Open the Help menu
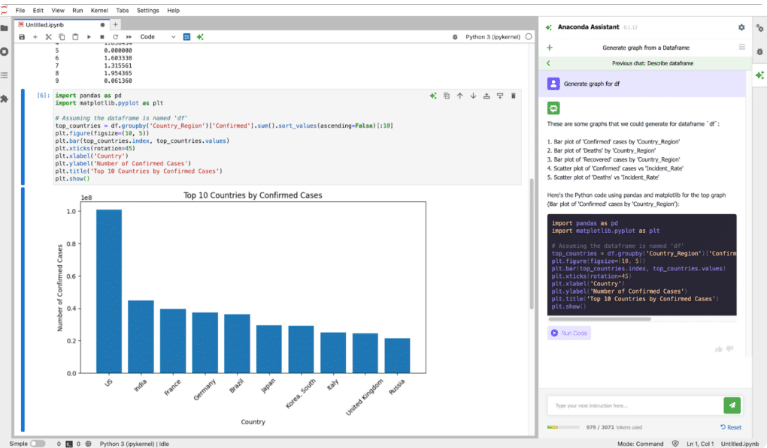 (x=173, y=10)
